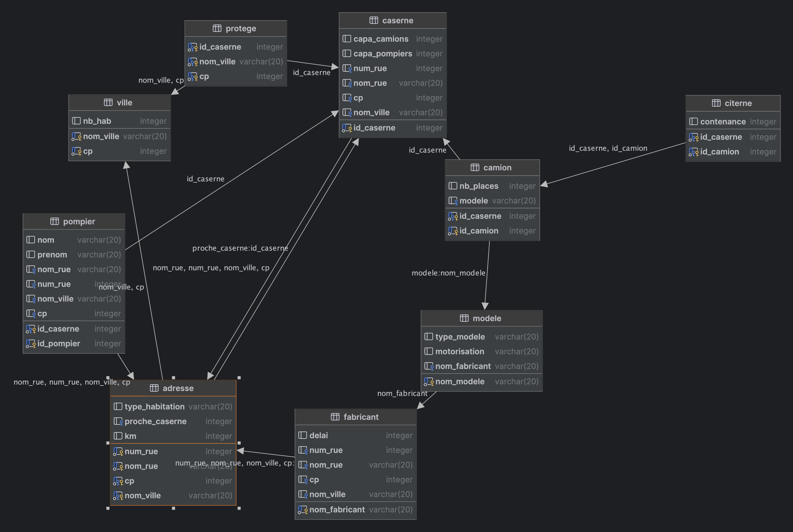
Task: Click the foreign key icon beside proche_caserne
Action: (x=118, y=421)
